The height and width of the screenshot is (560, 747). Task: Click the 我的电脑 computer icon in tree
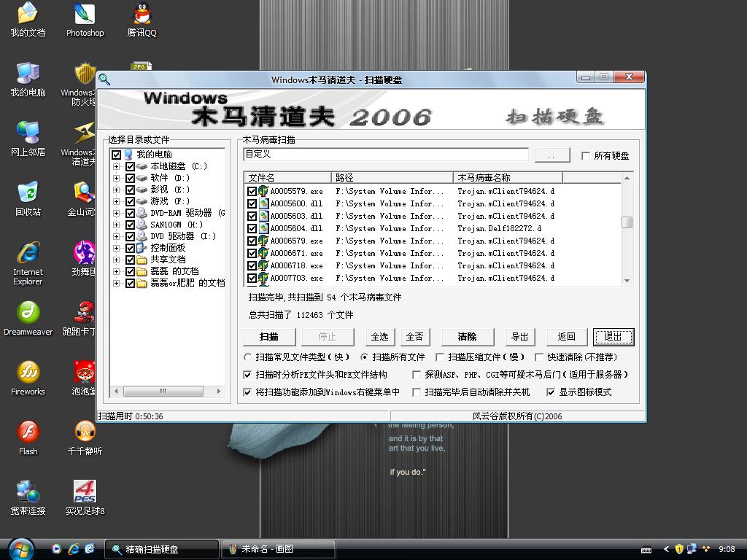click(x=128, y=155)
